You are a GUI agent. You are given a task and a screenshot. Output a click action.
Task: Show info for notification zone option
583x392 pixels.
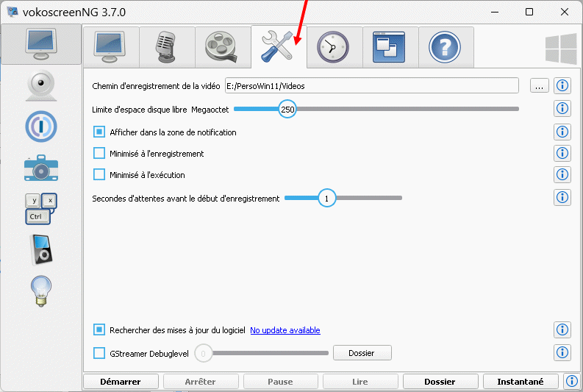click(x=562, y=132)
